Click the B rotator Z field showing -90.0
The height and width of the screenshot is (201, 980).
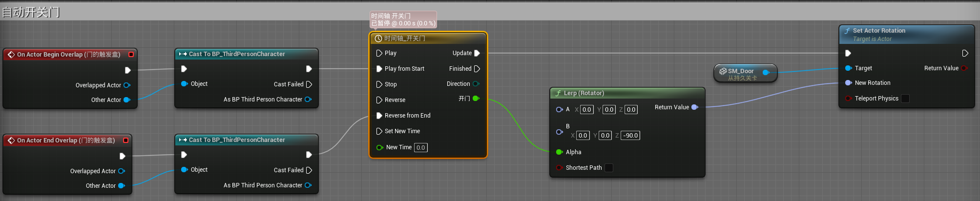point(630,136)
